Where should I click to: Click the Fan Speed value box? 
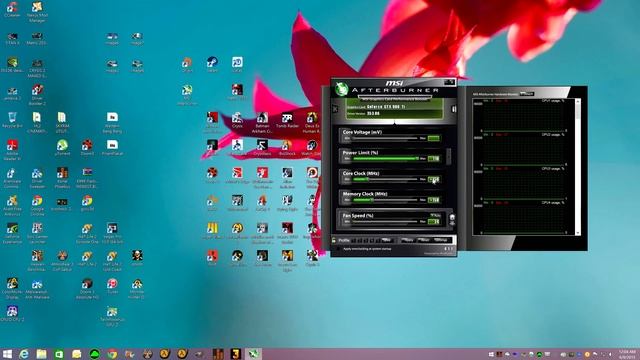[x=434, y=222]
